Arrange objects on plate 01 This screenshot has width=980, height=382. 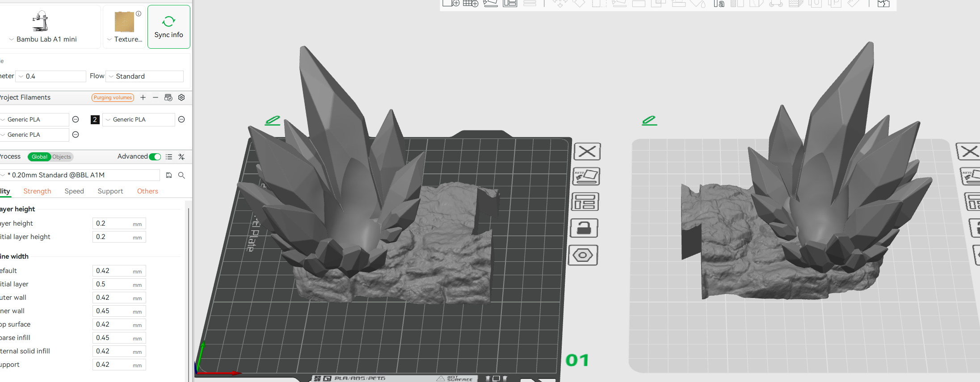[x=585, y=202]
